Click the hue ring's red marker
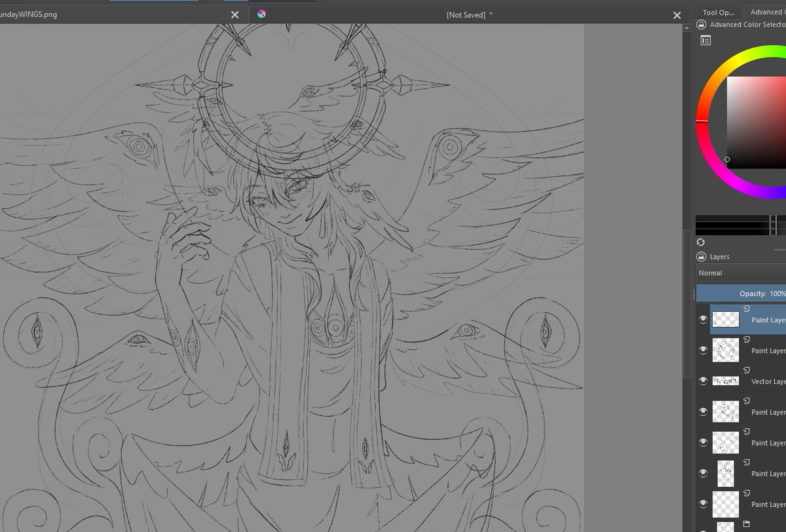Screen dimensions: 786x532 tap(702, 121)
